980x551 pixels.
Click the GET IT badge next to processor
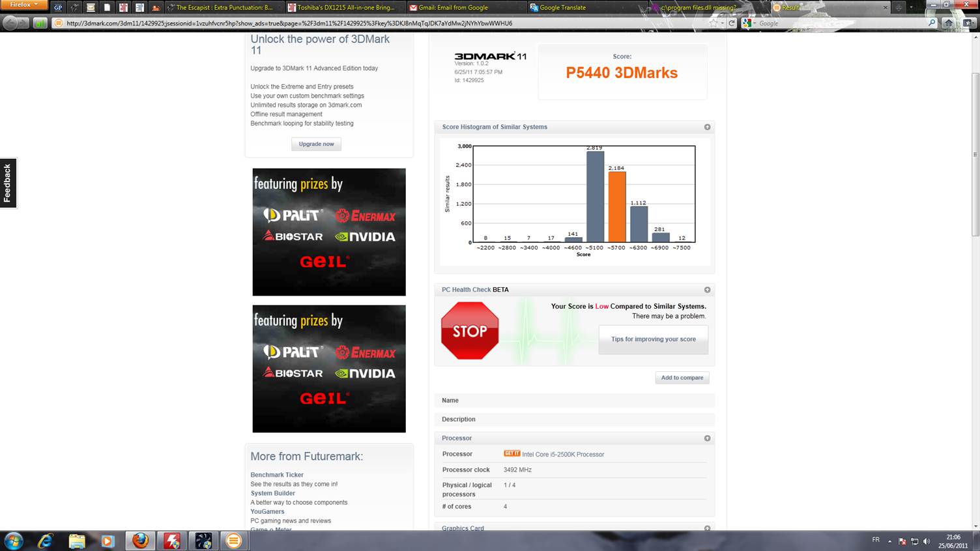click(x=512, y=454)
